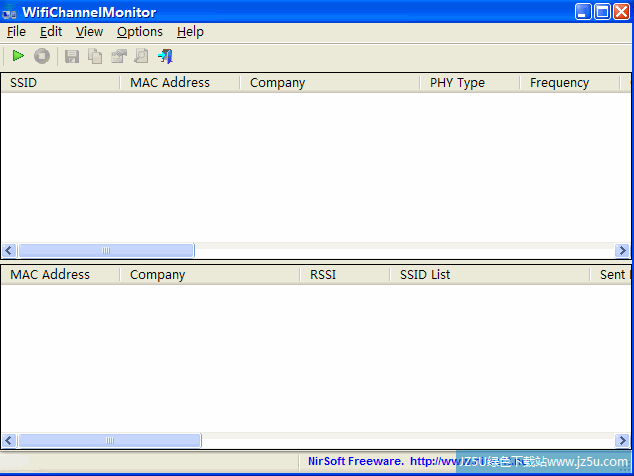Open the File menu

[16, 32]
